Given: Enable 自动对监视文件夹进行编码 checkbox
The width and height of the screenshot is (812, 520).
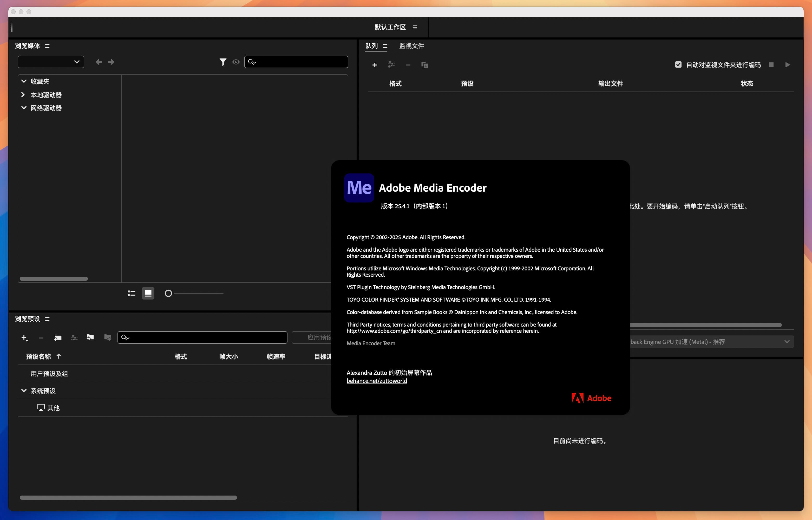Looking at the screenshot, I should tap(679, 64).
